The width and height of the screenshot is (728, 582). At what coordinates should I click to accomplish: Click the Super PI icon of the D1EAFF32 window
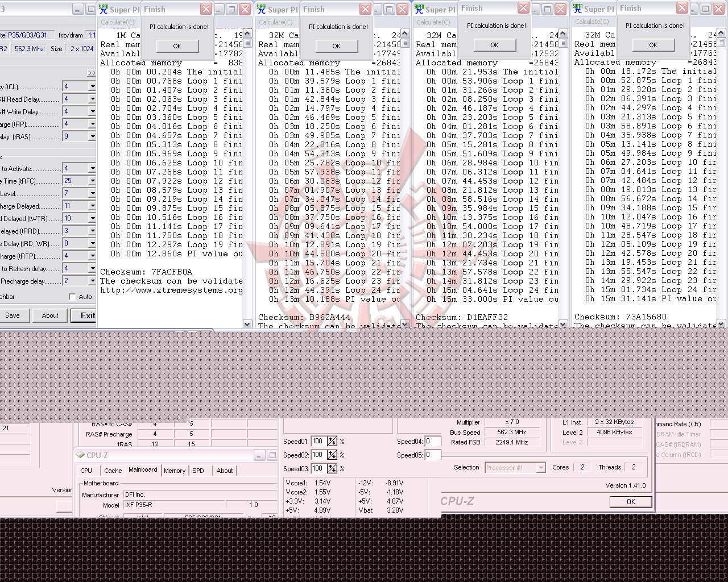(419, 9)
